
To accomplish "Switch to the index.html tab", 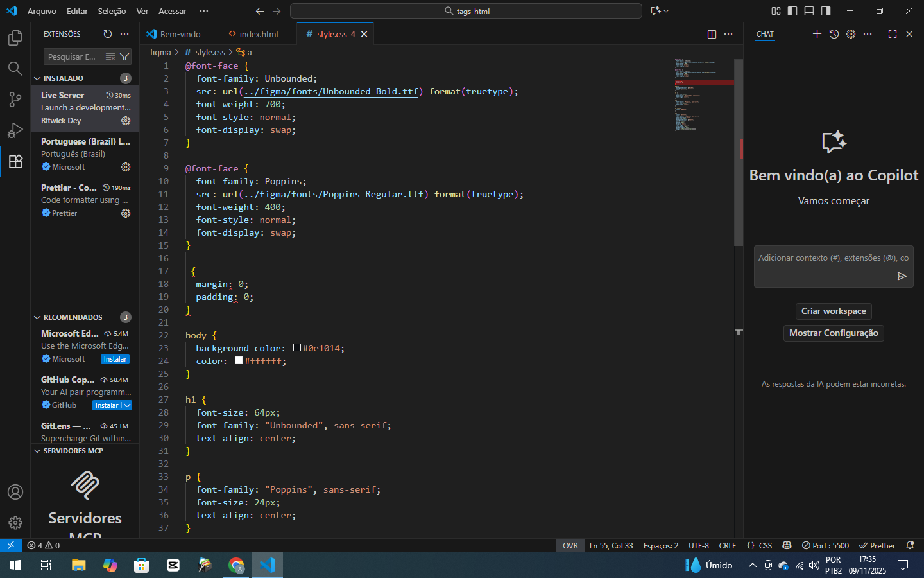I will point(259,34).
